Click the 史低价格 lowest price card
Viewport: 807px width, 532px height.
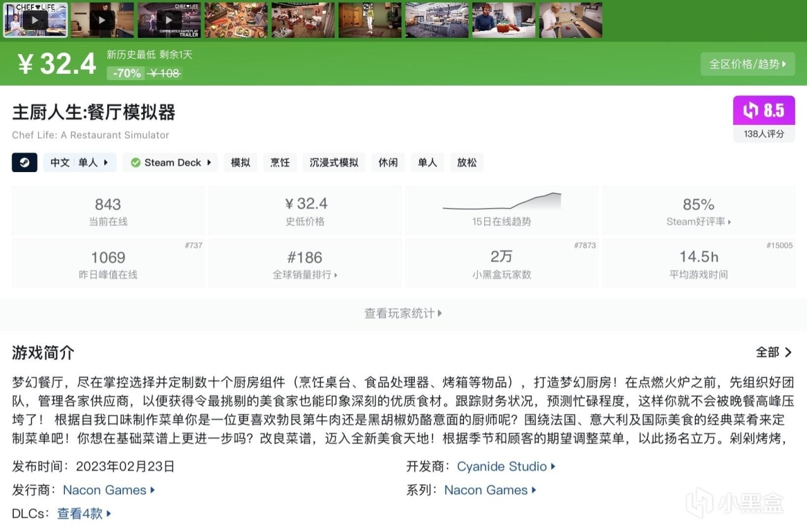[305, 211]
